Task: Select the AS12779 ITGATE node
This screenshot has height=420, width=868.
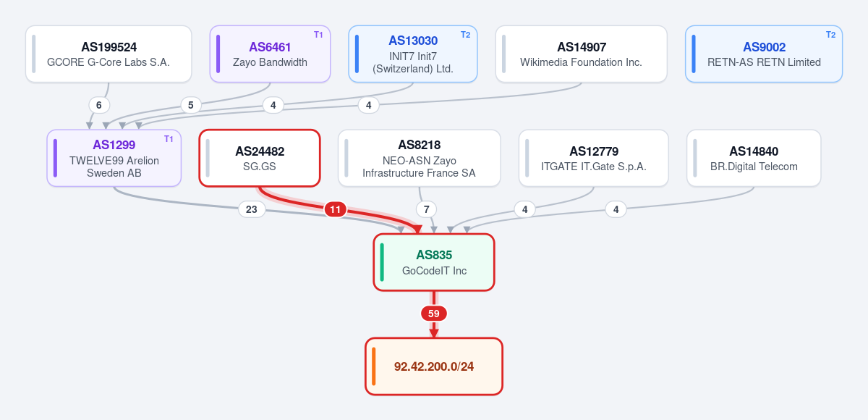Action: [594, 158]
